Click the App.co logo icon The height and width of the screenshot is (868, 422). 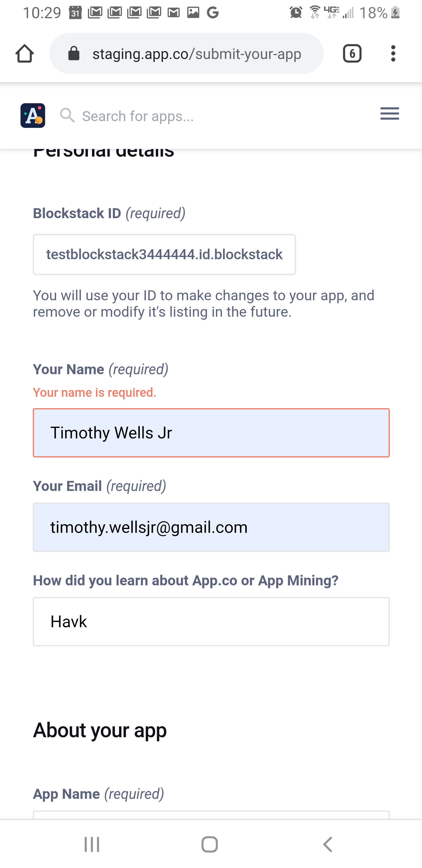(33, 116)
